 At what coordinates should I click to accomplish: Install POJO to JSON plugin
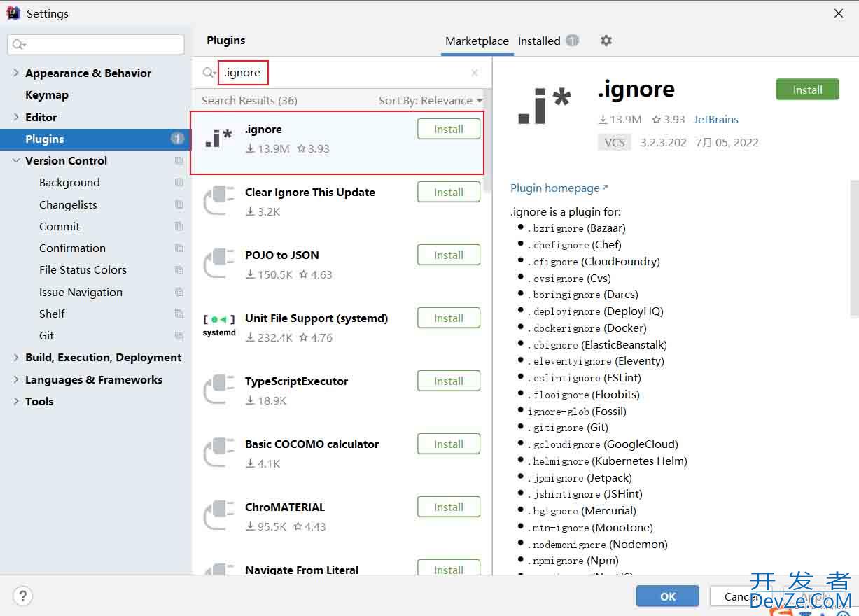[449, 255]
